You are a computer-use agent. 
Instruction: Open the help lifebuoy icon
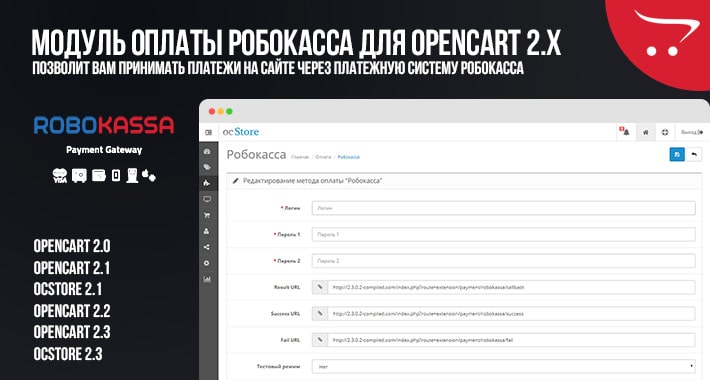(x=665, y=132)
